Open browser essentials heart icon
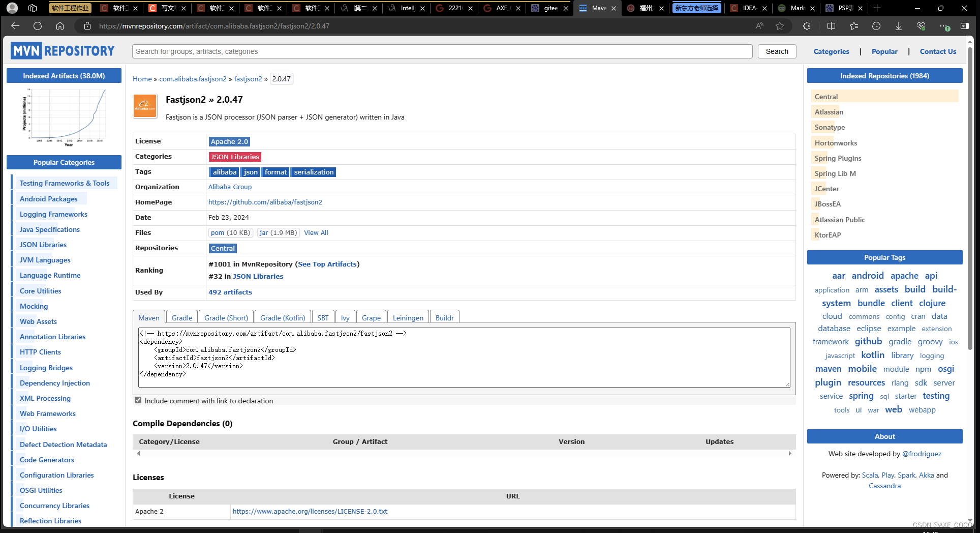The height and width of the screenshot is (533, 980). [x=921, y=26]
